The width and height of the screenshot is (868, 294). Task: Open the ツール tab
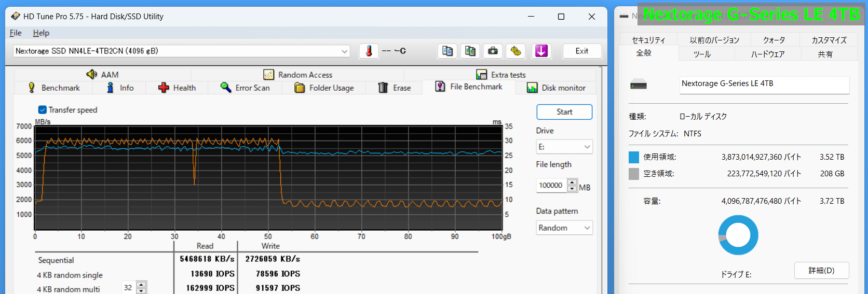[702, 54]
